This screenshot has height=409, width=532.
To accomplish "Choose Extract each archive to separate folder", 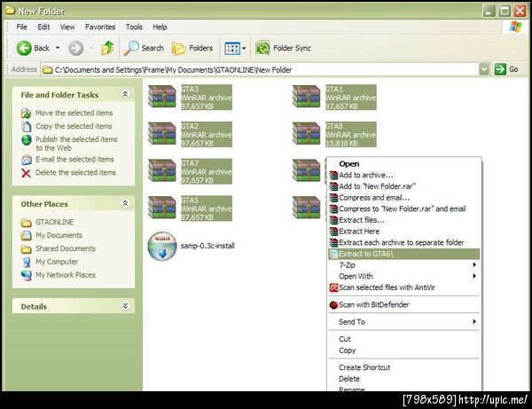I will [x=404, y=243].
